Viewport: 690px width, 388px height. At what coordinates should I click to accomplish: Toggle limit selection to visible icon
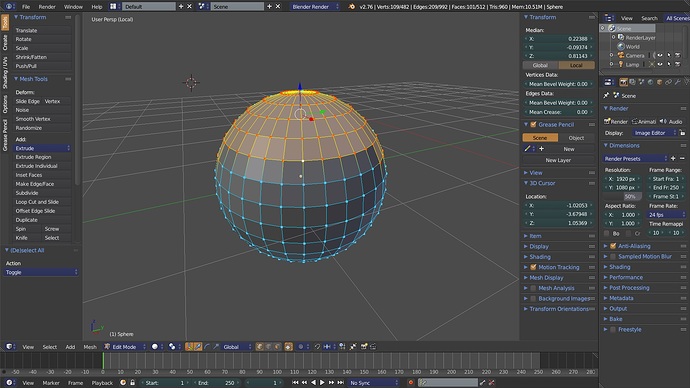coord(288,347)
